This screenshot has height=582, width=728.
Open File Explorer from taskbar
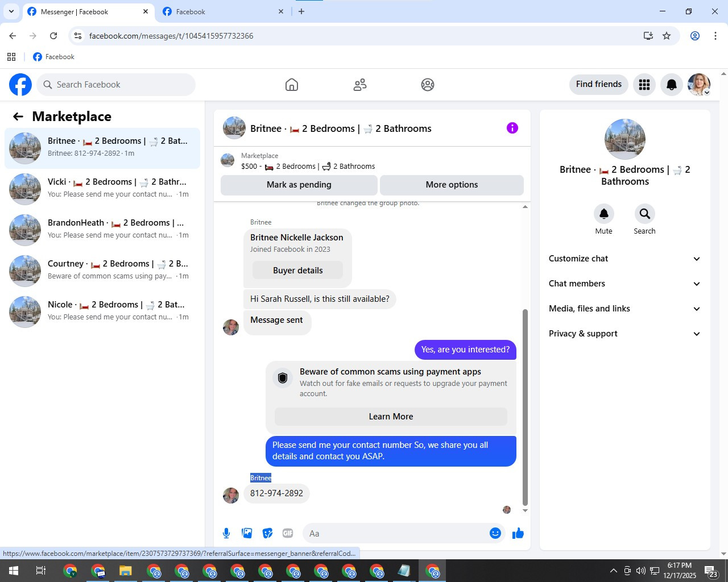tap(125, 571)
